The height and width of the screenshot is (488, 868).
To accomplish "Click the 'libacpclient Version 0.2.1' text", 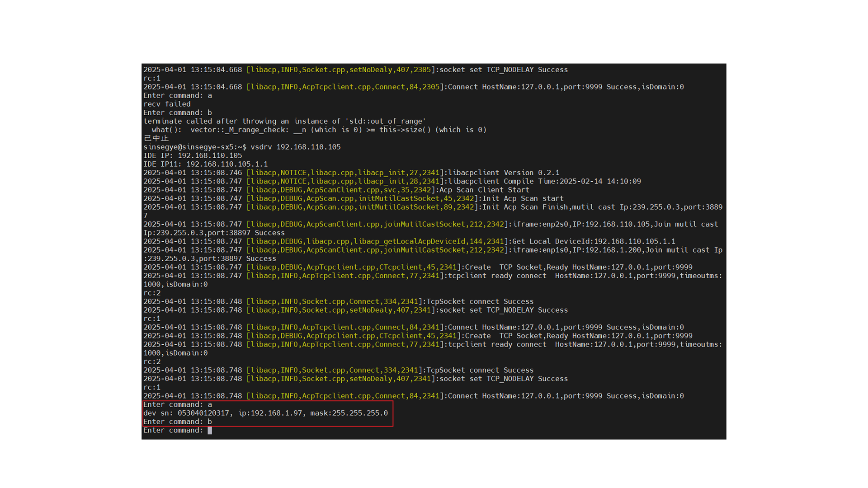I will click(503, 173).
